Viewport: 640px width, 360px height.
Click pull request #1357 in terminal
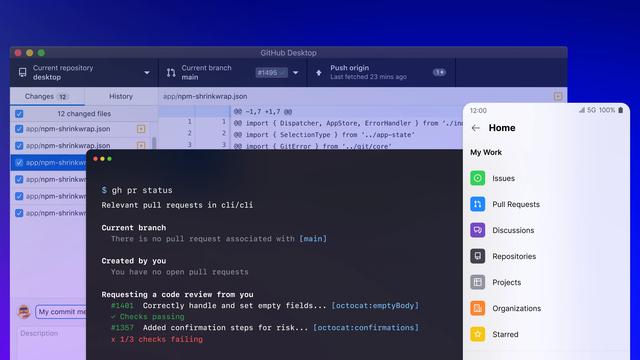122,328
